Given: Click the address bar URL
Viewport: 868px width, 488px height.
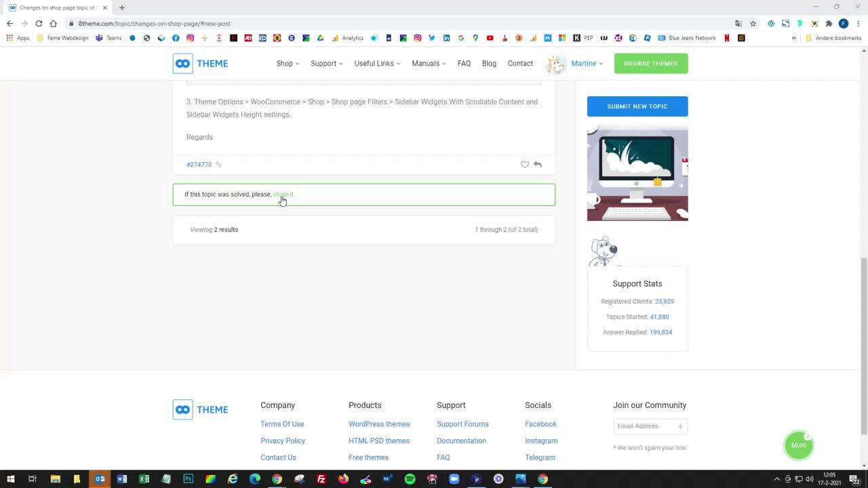Looking at the screenshot, I should point(154,24).
